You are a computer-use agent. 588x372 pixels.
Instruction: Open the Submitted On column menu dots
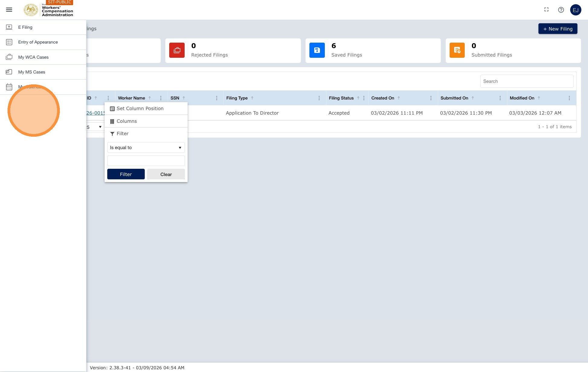point(500,98)
